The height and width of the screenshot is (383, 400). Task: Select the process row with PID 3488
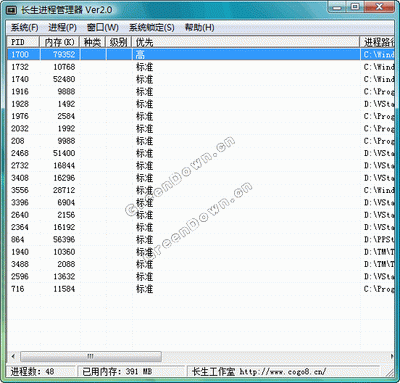click(200, 264)
